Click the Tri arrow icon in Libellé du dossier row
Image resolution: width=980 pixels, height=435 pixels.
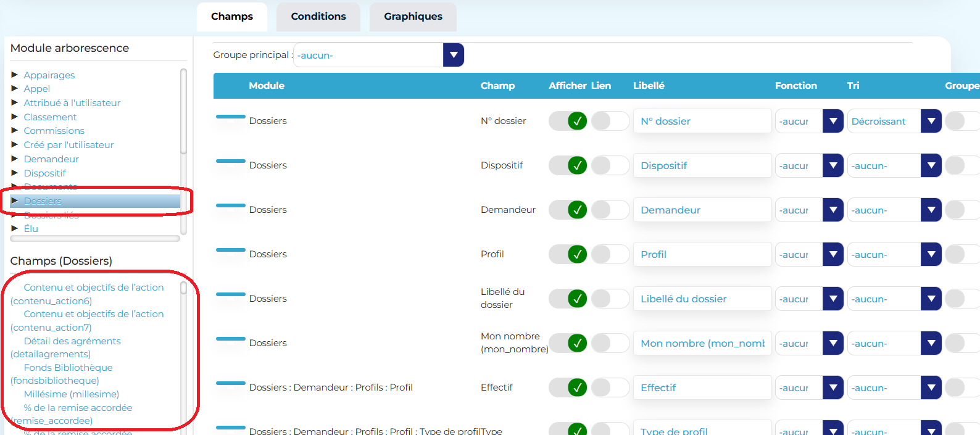(931, 299)
